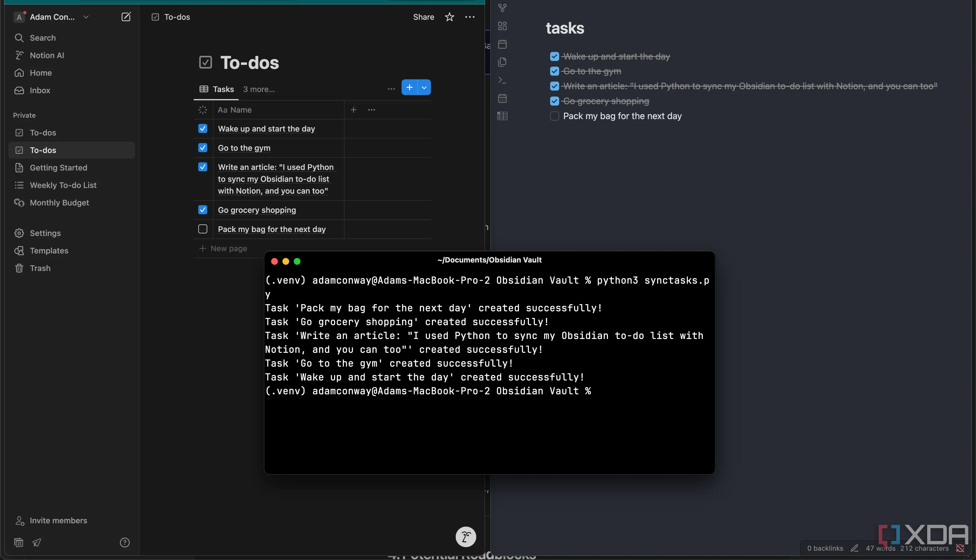Viewport: 976px width, 560px height.
Task: Uncheck 'Wake up and start the day' in Obsidian
Action: pyautogui.click(x=554, y=56)
